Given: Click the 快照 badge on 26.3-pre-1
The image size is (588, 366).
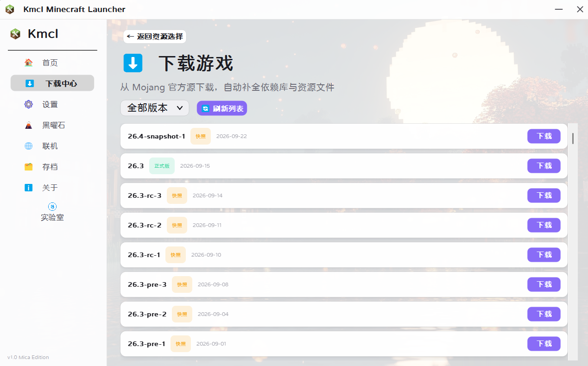Looking at the screenshot, I should tap(181, 344).
